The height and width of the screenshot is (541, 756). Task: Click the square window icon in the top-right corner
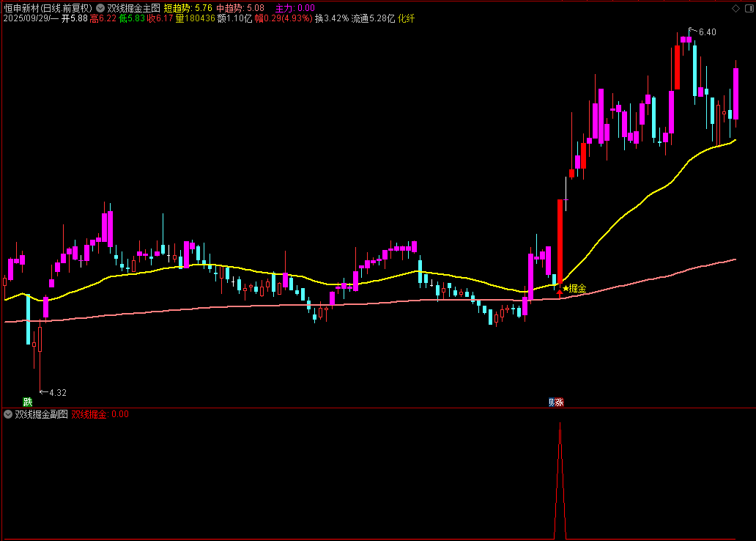[749, 8]
